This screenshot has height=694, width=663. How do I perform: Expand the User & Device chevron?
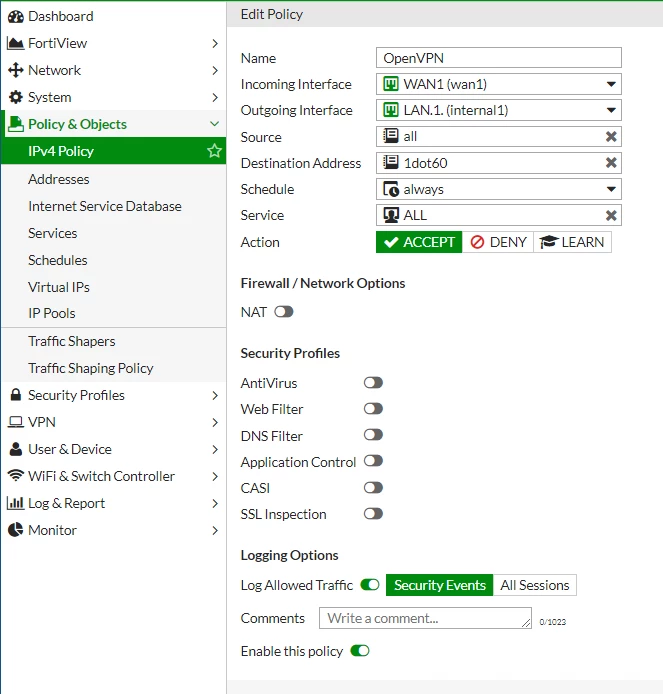[215, 449]
